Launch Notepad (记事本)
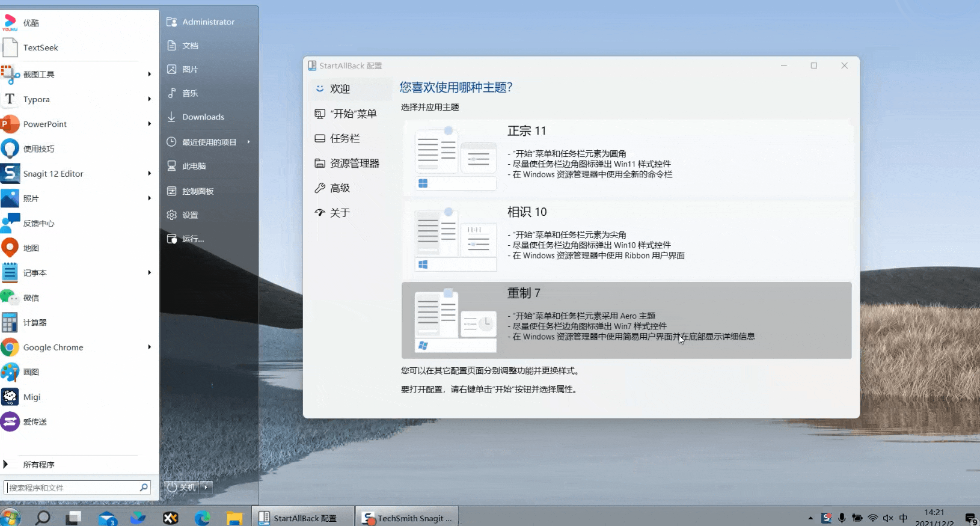 coord(78,273)
